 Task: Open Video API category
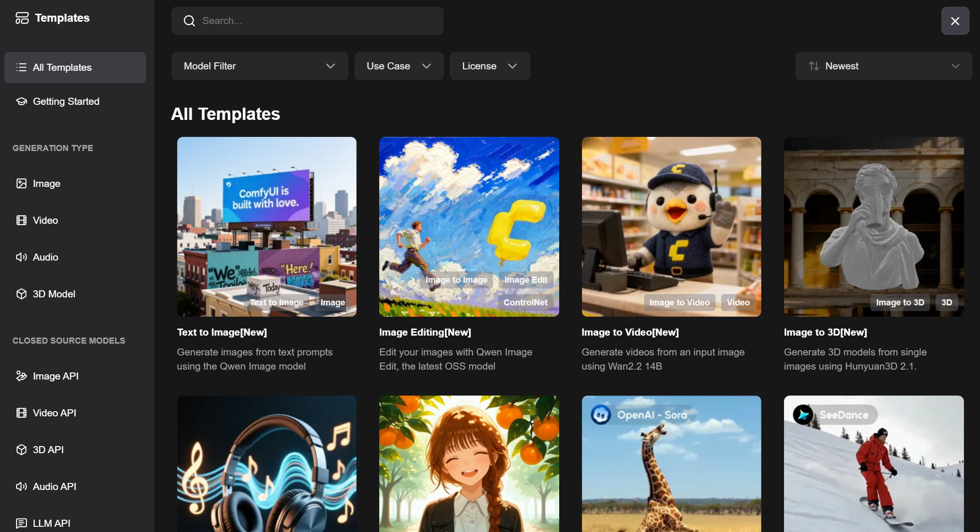tap(54, 413)
